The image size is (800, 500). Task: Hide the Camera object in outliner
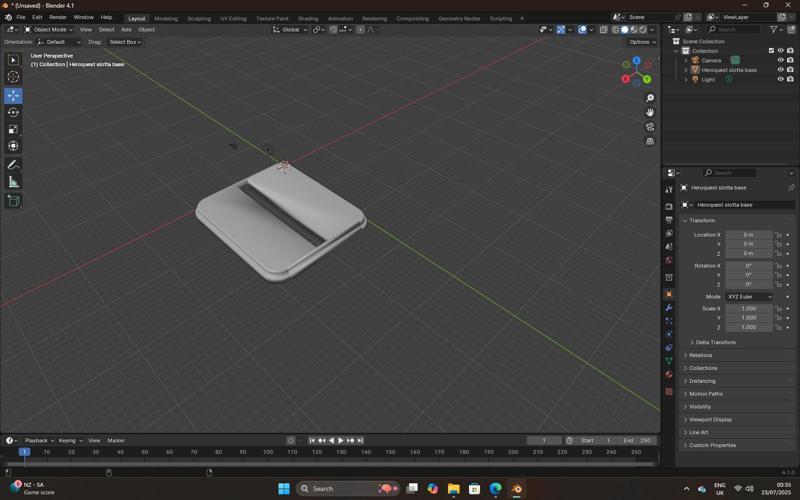[781, 60]
